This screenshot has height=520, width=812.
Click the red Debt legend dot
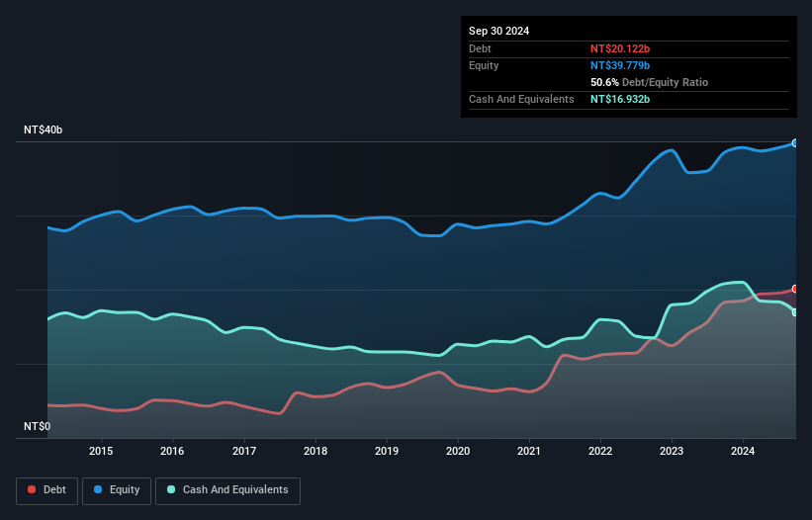32,489
